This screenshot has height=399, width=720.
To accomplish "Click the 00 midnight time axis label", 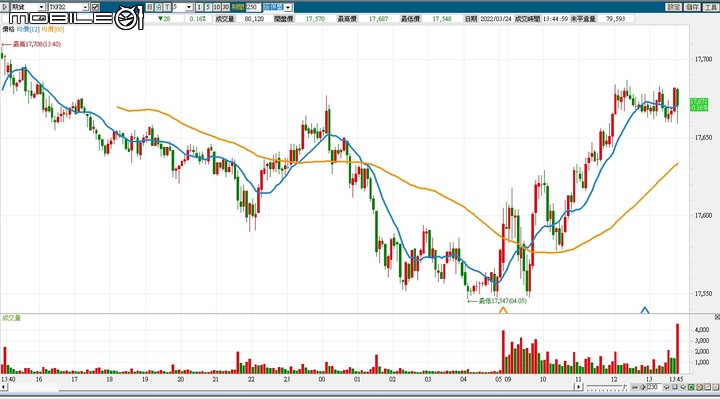I will click(x=321, y=379).
